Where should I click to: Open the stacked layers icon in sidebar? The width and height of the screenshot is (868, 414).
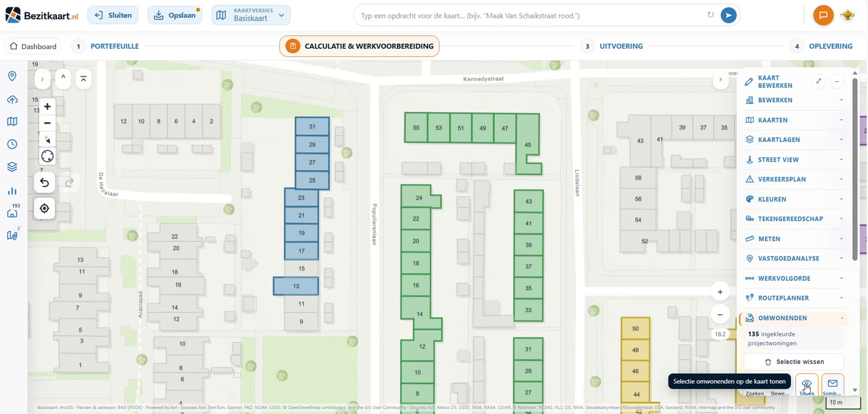pos(12,167)
